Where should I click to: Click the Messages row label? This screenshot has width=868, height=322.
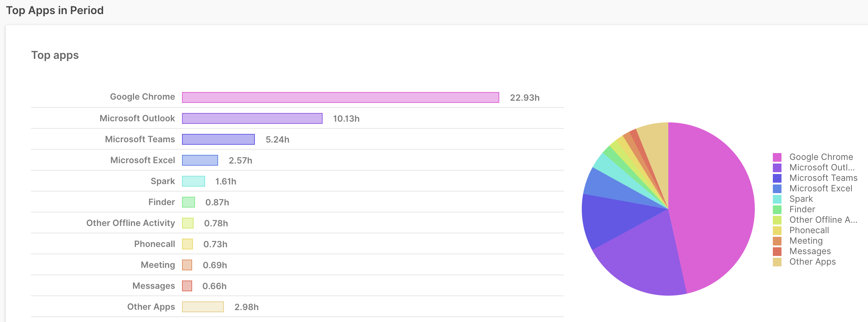tap(154, 286)
